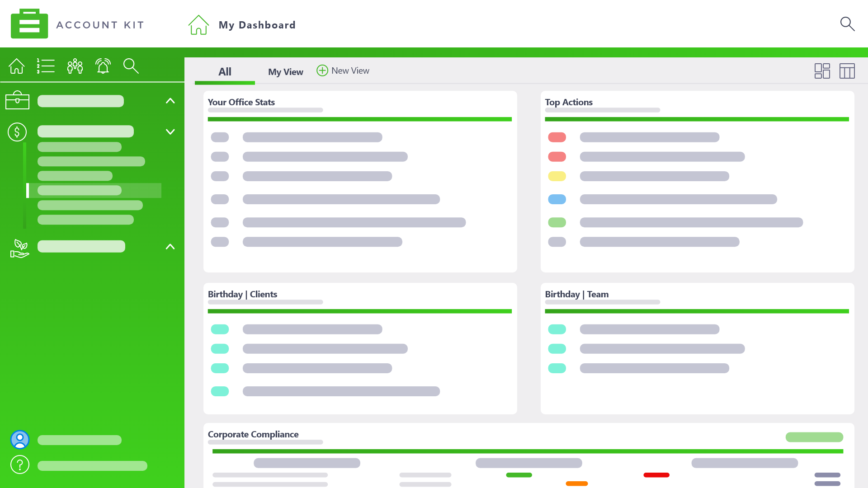Open the team people icon in the sidebar
The width and height of the screenshot is (868, 488).
[x=75, y=66]
